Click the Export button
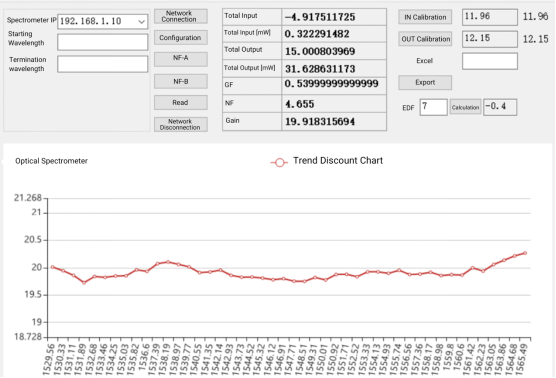Image resolution: width=556 pixels, height=378 pixels. pos(425,82)
